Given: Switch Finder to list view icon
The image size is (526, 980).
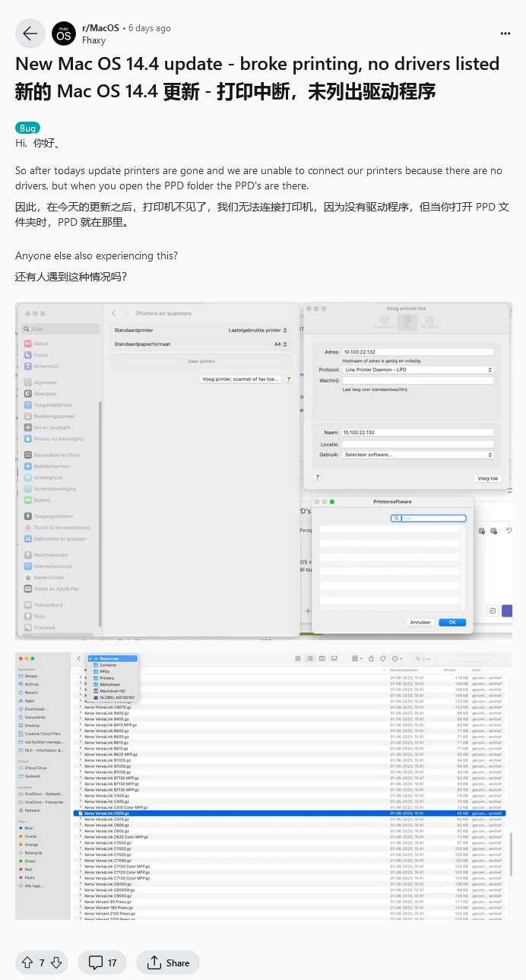Looking at the screenshot, I should (310, 658).
